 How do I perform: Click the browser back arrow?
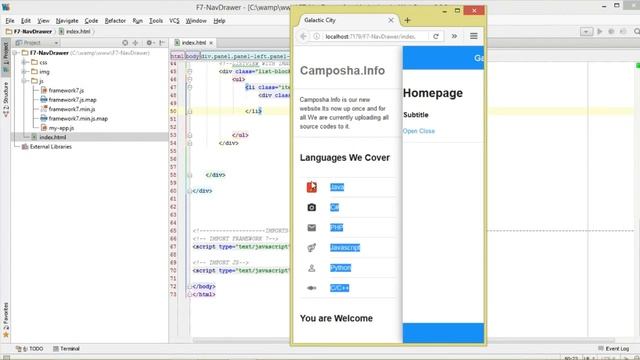click(304, 36)
